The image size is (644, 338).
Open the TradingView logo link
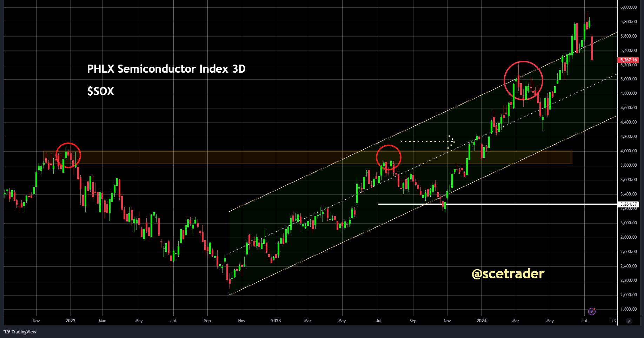point(20,332)
